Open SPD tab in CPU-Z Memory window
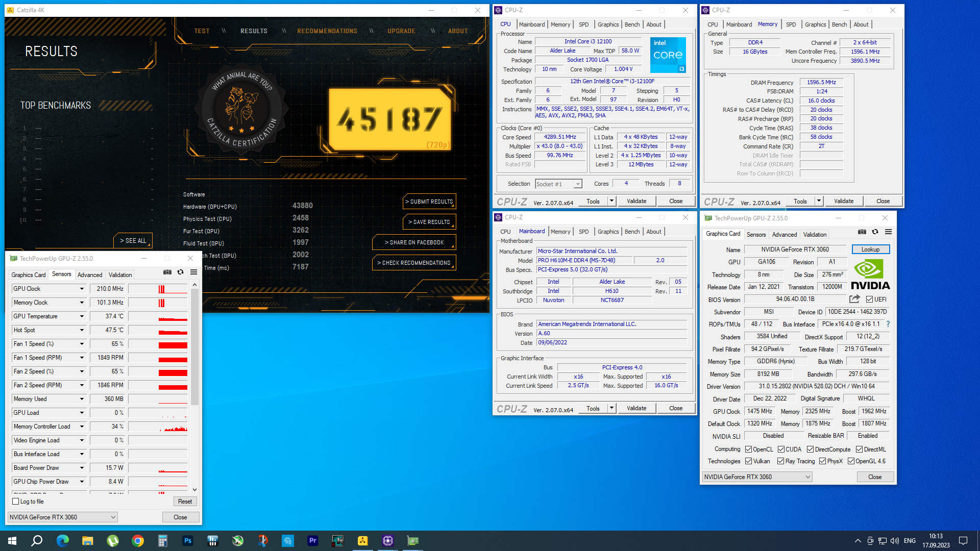 (x=791, y=24)
